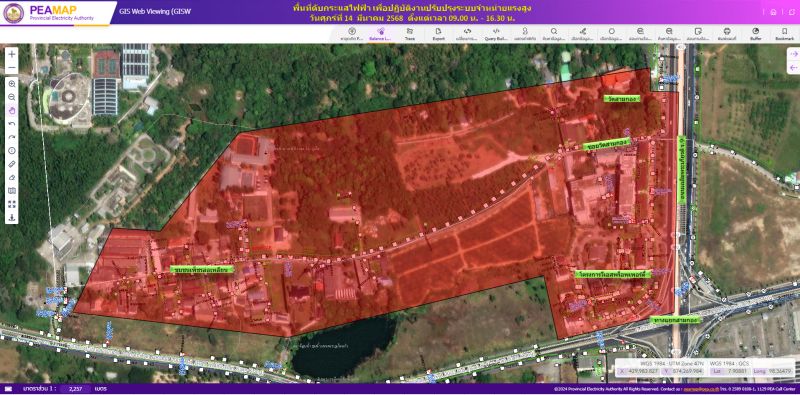Open the Buffer tool
This screenshot has width=800, height=395.
tap(756, 34)
